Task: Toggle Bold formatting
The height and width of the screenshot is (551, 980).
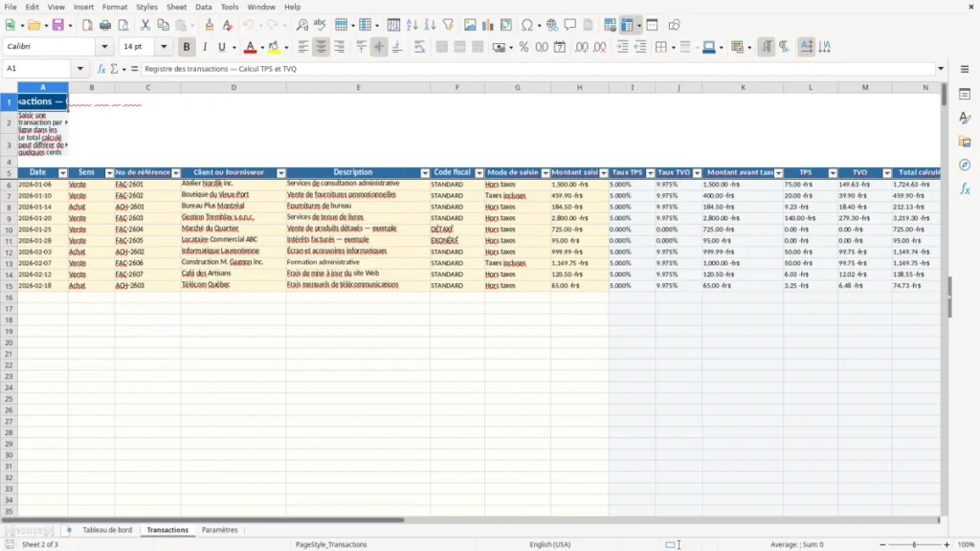Action: [187, 47]
